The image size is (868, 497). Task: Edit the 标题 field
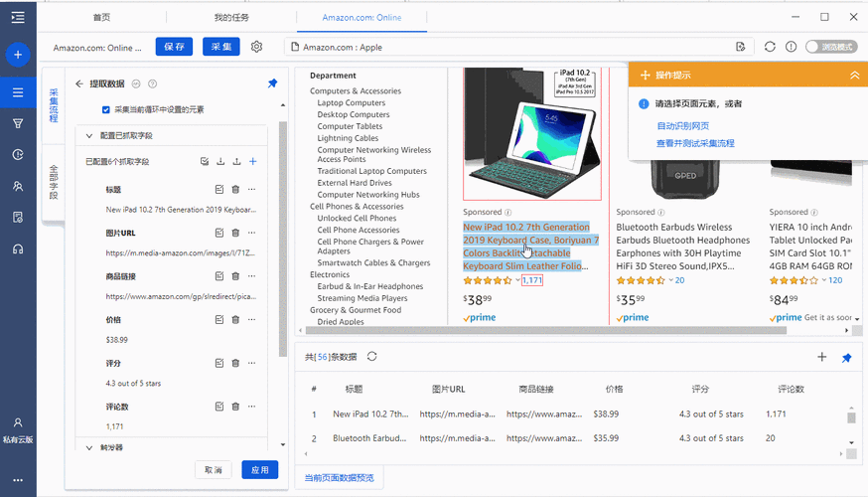[x=219, y=190]
